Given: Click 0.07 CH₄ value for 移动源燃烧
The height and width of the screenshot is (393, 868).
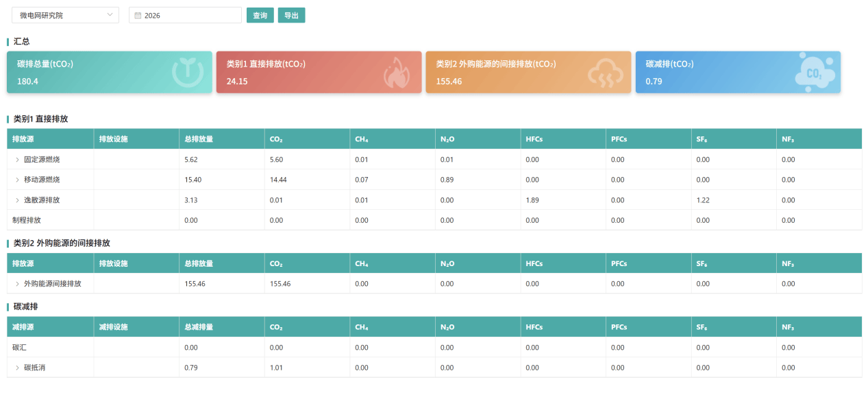Looking at the screenshot, I should (x=362, y=180).
